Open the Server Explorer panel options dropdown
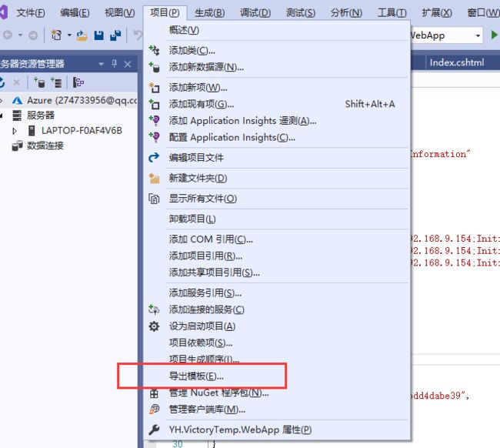Image resolution: width=500 pixels, height=448 pixels. click(x=101, y=64)
